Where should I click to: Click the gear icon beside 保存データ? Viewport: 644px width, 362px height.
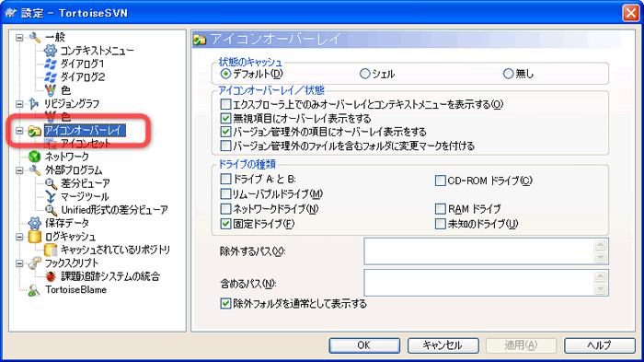(35, 223)
